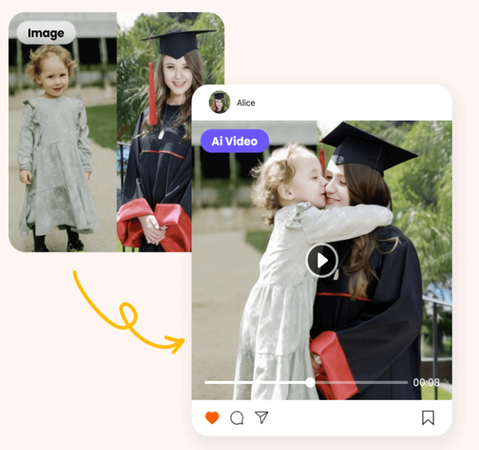The image size is (479, 450).
Task: Seek to the unplayed part of the progress bar
Action: tap(361, 383)
